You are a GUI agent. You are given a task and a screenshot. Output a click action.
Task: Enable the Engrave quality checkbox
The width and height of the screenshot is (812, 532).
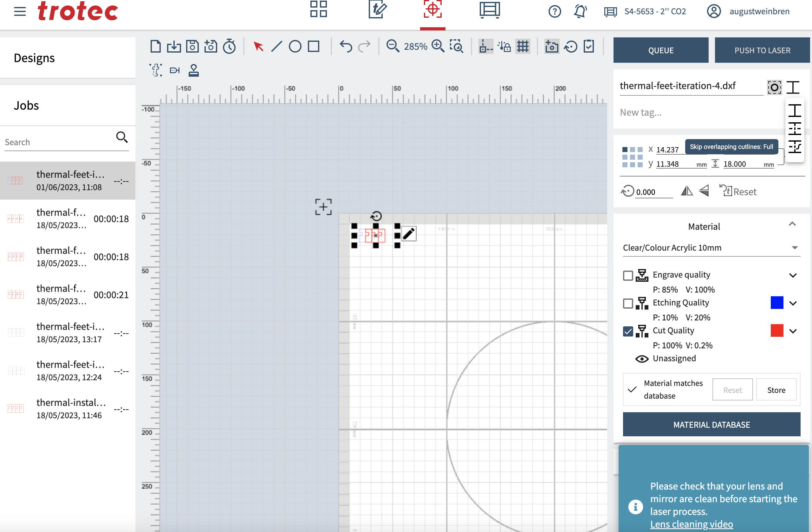click(628, 275)
